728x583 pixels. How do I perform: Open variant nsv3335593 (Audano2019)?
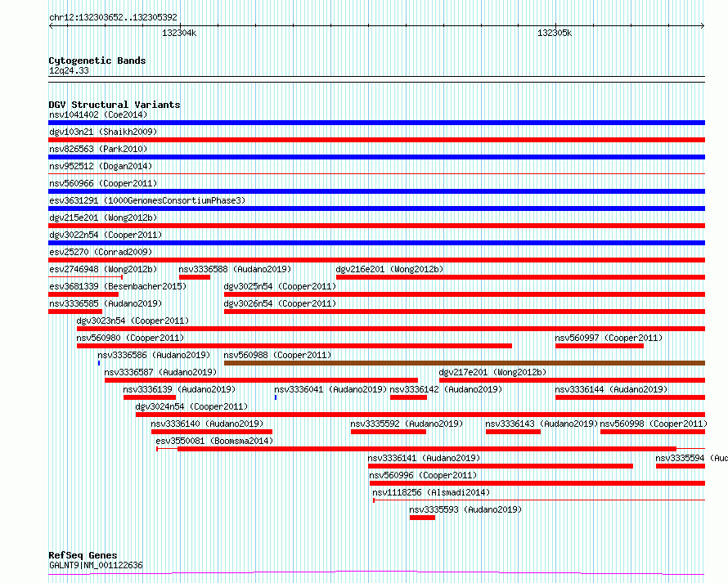pos(465,509)
